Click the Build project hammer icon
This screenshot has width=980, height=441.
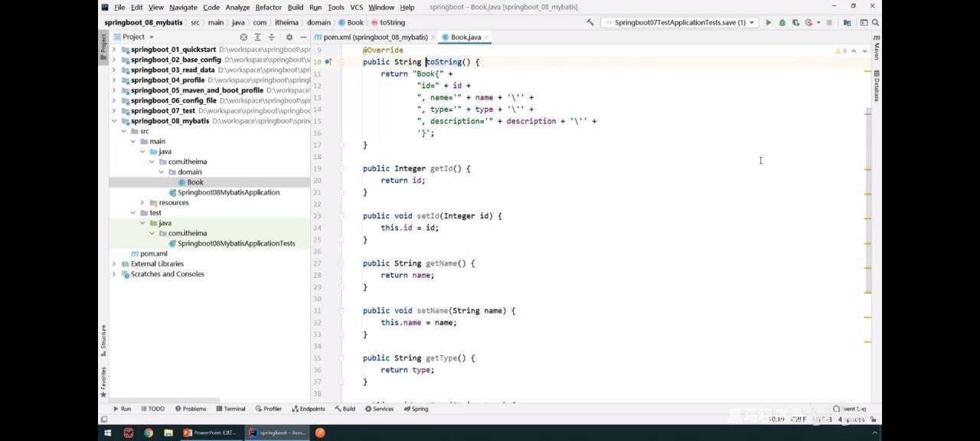pyautogui.click(x=590, y=23)
